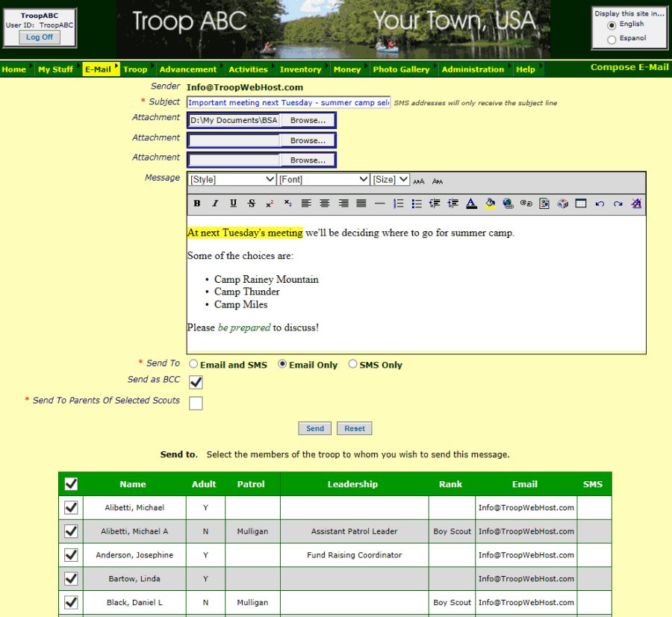The height and width of the screenshot is (617, 672).
Task: Uncheck the Alibetti, Michael A row checkbox
Action: [x=71, y=531]
